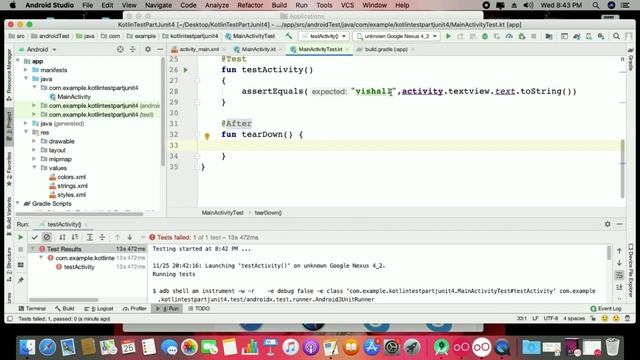The image size is (640, 360).
Task: Open device selector unknown Google Nexus 4_2
Action: click(396, 36)
